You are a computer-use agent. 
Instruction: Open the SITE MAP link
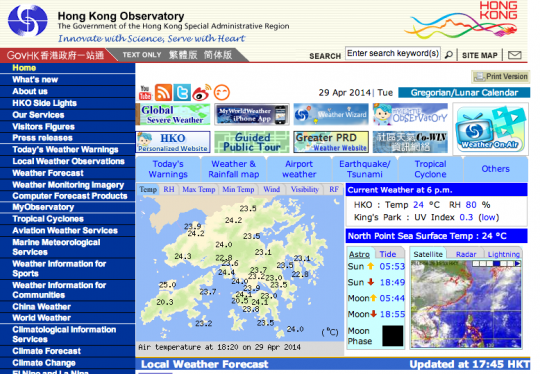pyautogui.click(x=479, y=55)
